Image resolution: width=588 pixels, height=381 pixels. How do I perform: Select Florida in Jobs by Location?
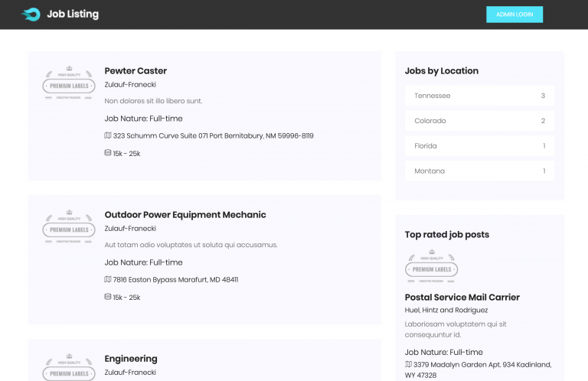479,145
